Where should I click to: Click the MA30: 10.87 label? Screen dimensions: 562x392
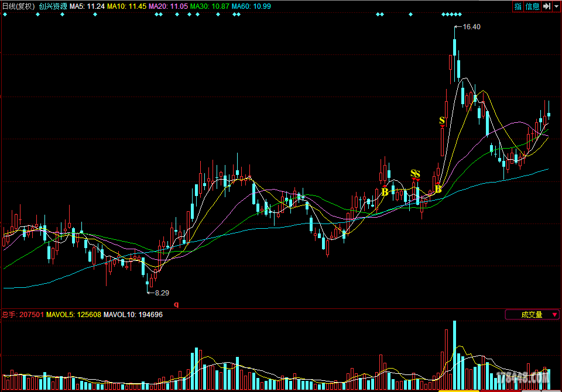click(x=210, y=6)
